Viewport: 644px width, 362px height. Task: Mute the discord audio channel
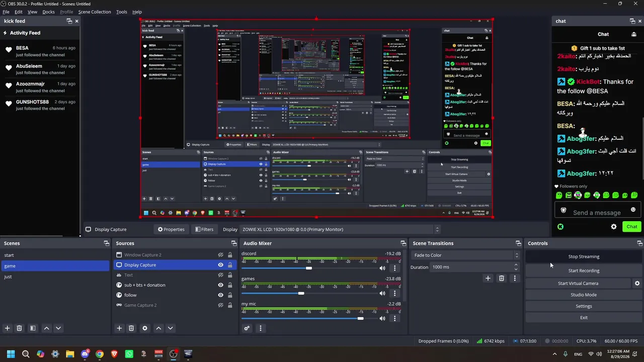pyautogui.click(x=382, y=268)
